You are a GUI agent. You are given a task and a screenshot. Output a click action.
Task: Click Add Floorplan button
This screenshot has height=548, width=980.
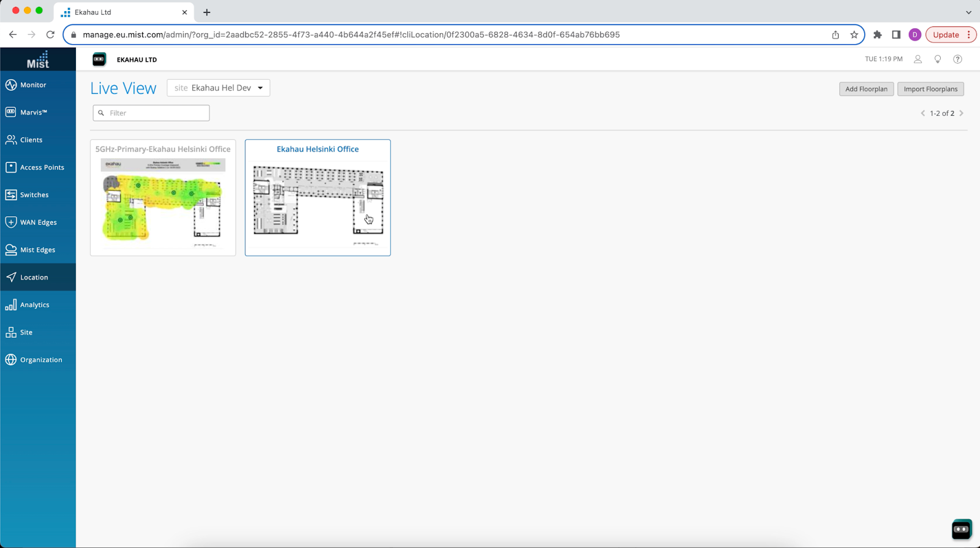point(866,89)
